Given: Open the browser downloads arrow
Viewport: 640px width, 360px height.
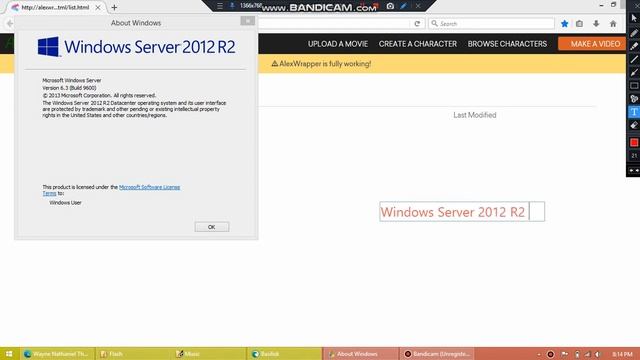Looking at the screenshot, I should [x=596, y=24].
